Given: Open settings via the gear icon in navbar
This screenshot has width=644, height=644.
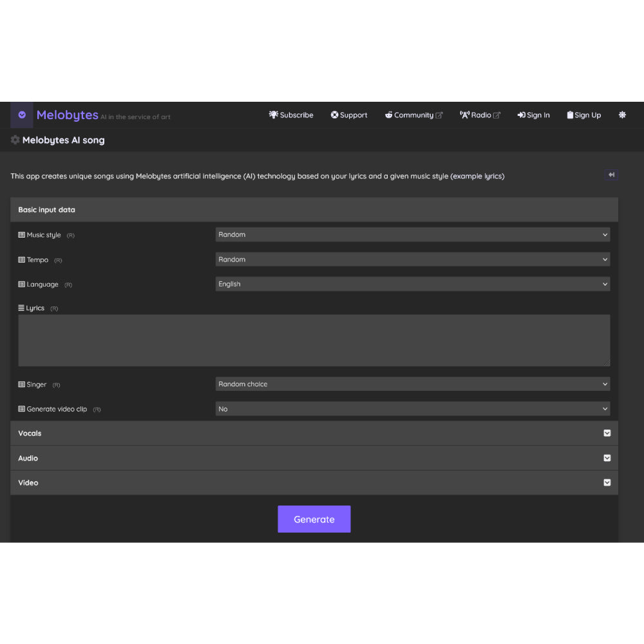Looking at the screenshot, I should point(622,115).
